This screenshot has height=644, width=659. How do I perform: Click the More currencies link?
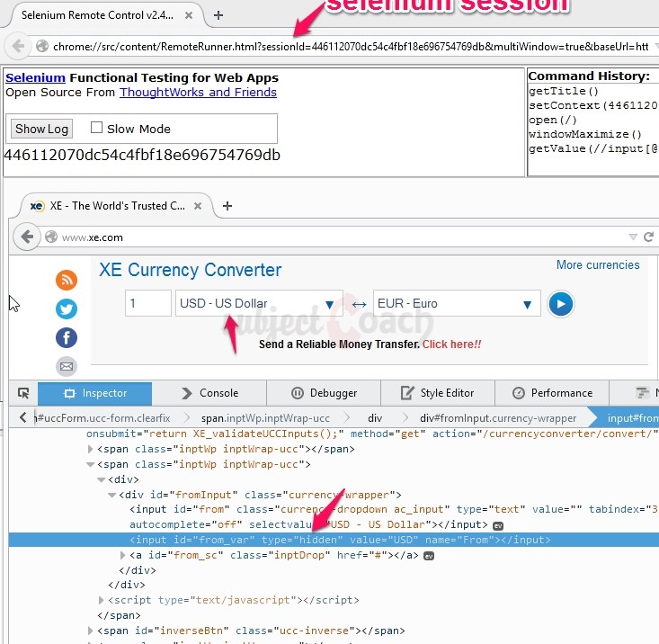click(598, 264)
